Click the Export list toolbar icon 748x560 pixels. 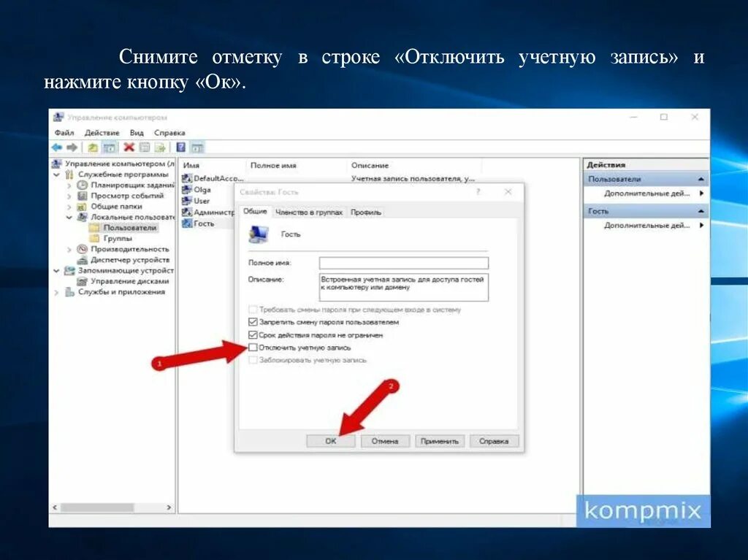(x=160, y=147)
